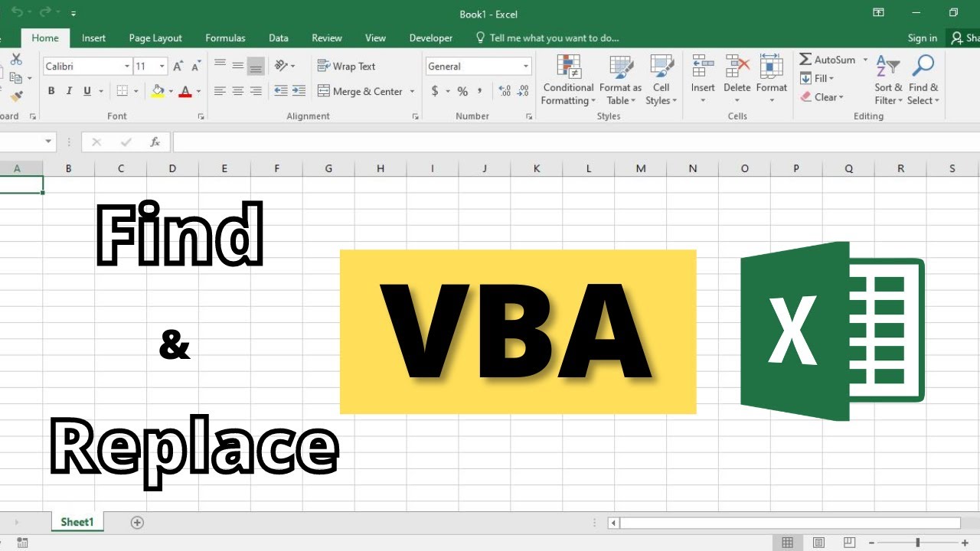The height and width of the screenshot is (551, 980).
Task: Click the Cut scissors icon
Action: (16, 59)
